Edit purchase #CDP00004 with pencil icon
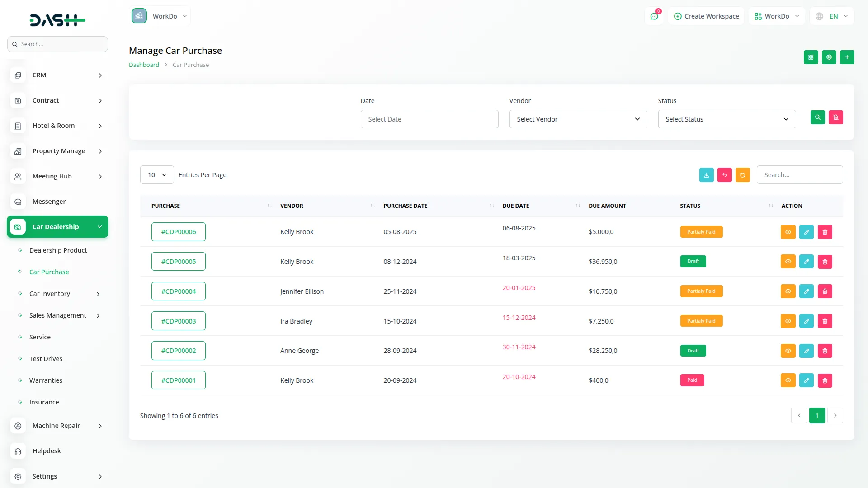Viewport: 868px width, 488px height. [x=806, y=291]
